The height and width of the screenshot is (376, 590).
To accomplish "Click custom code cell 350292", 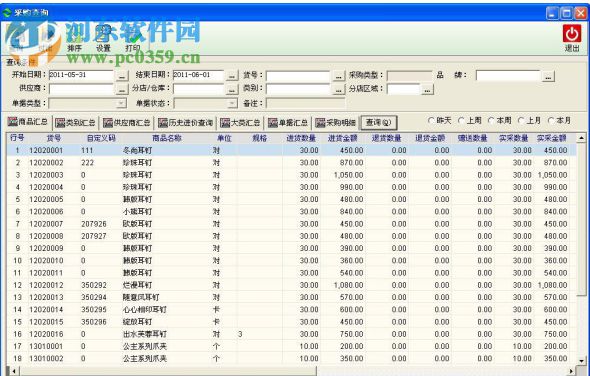I will pyautogui.click(x=94, y=285).
